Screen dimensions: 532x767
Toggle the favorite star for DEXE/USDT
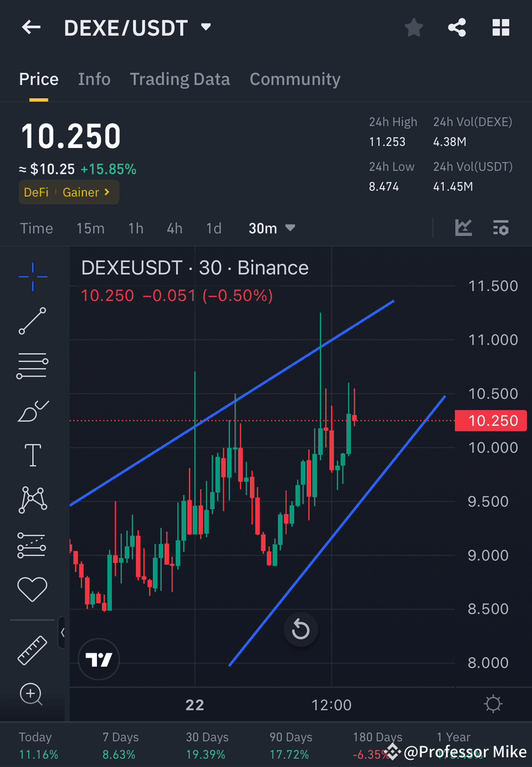[414, 27]
